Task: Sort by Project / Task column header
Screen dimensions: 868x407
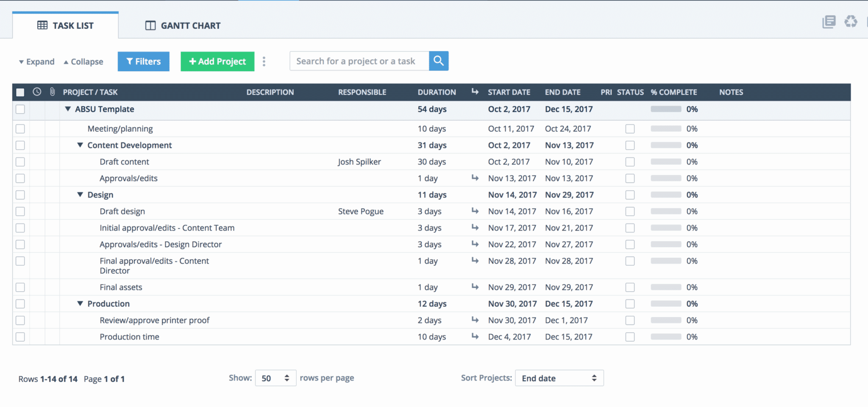Action: click(90, 92)
